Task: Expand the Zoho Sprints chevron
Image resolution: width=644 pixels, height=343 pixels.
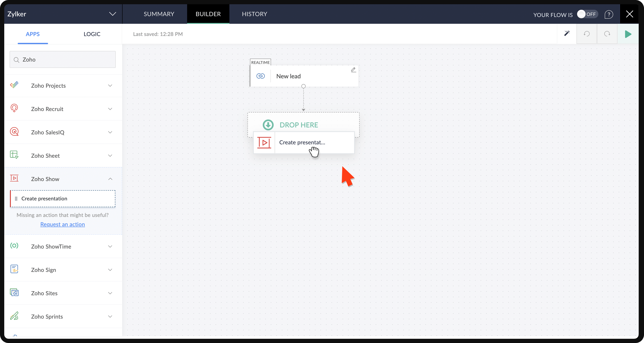Action: (x=110, y=316)
